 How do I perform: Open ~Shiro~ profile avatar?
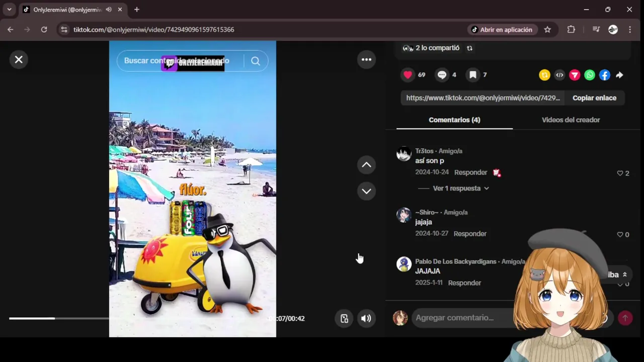(404, 215)
